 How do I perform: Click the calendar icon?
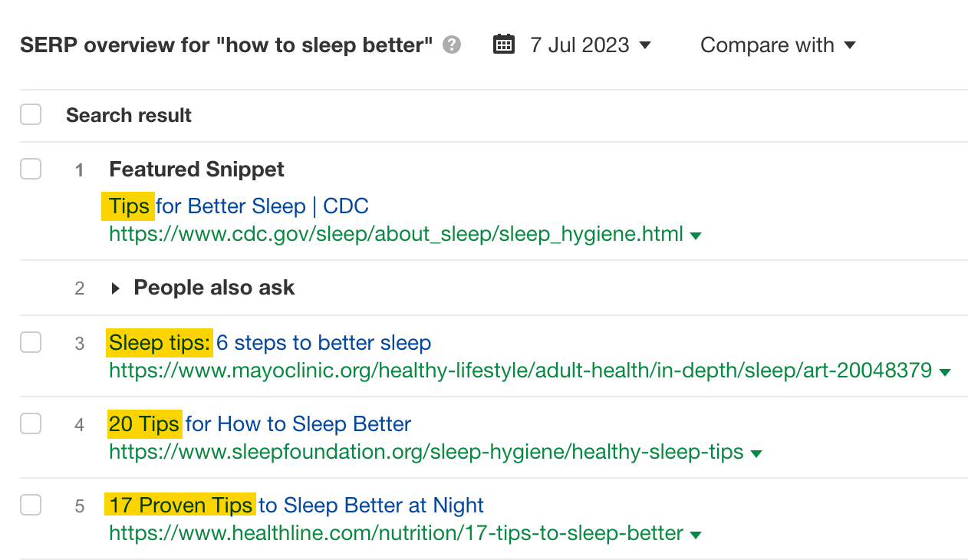(504, 44)
